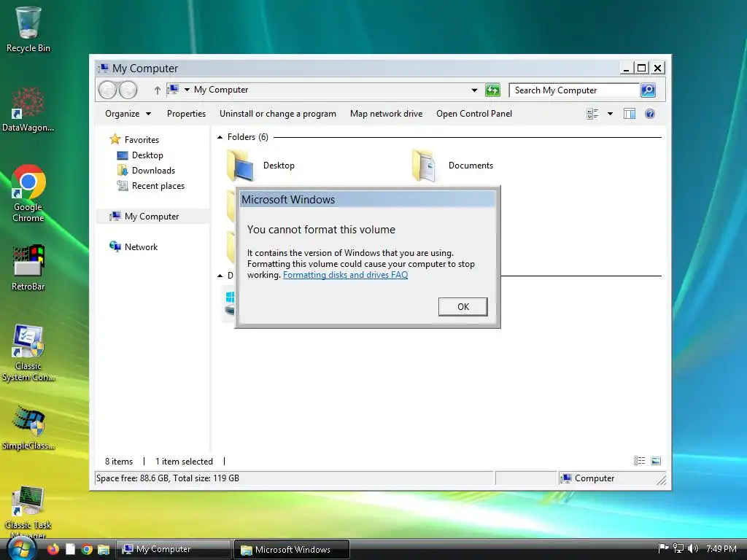Click Map network drive
The image size is (747, 560).
387,114
